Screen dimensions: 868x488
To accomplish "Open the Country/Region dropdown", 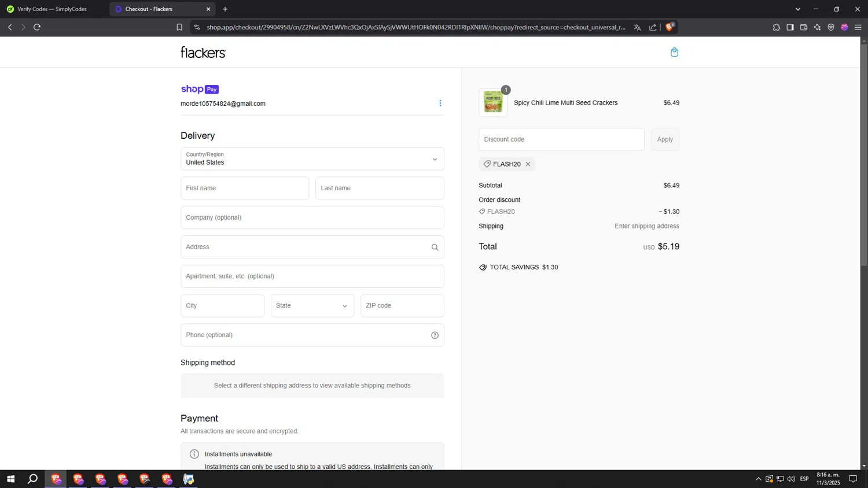I will coord(312,159).
